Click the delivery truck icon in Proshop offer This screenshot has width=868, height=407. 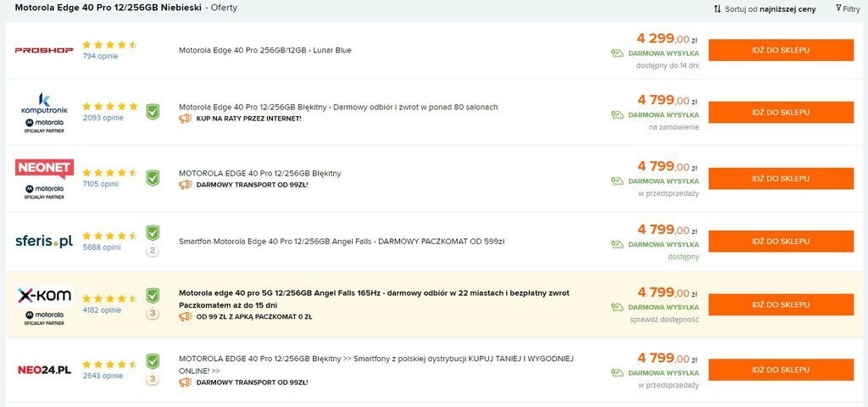pos(617,53)
